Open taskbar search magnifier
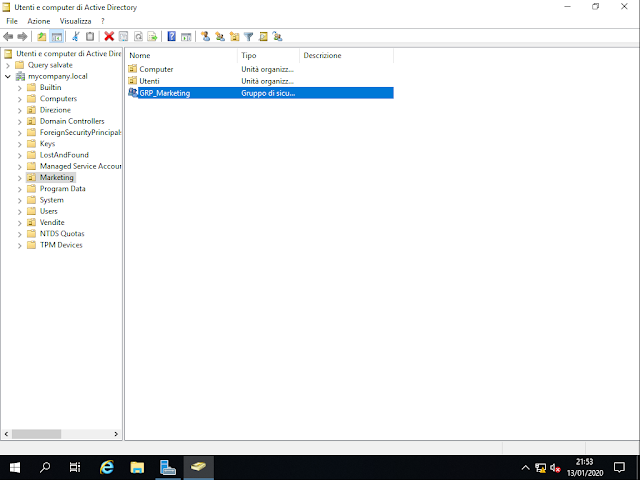The image size is (640, 480). (45, 467)
